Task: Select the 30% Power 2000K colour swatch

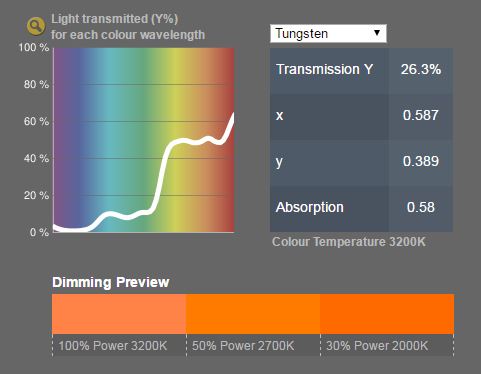Action: 387,314
